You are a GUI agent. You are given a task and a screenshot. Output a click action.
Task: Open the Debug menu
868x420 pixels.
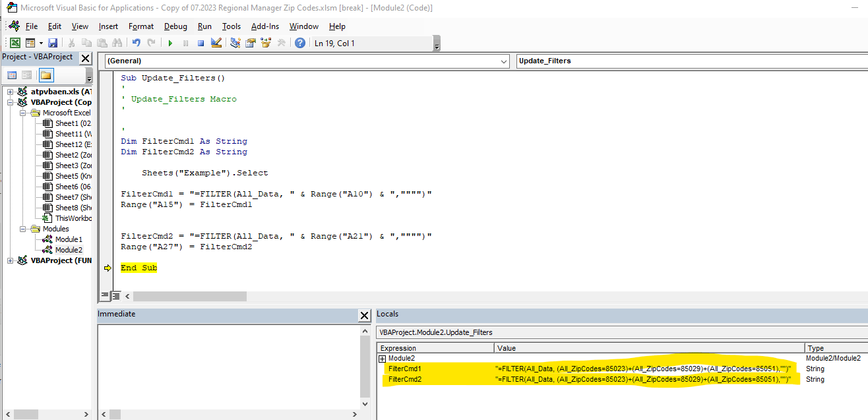click(175, 26)
